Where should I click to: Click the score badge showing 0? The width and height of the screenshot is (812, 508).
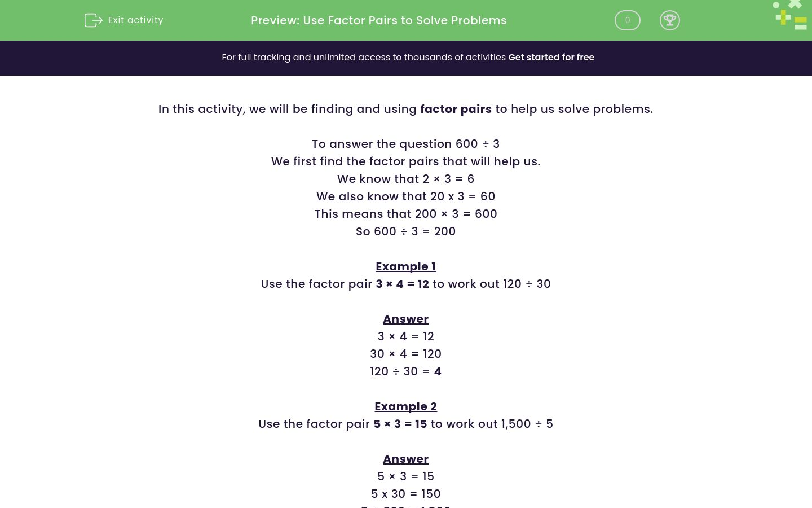[627, 20]
